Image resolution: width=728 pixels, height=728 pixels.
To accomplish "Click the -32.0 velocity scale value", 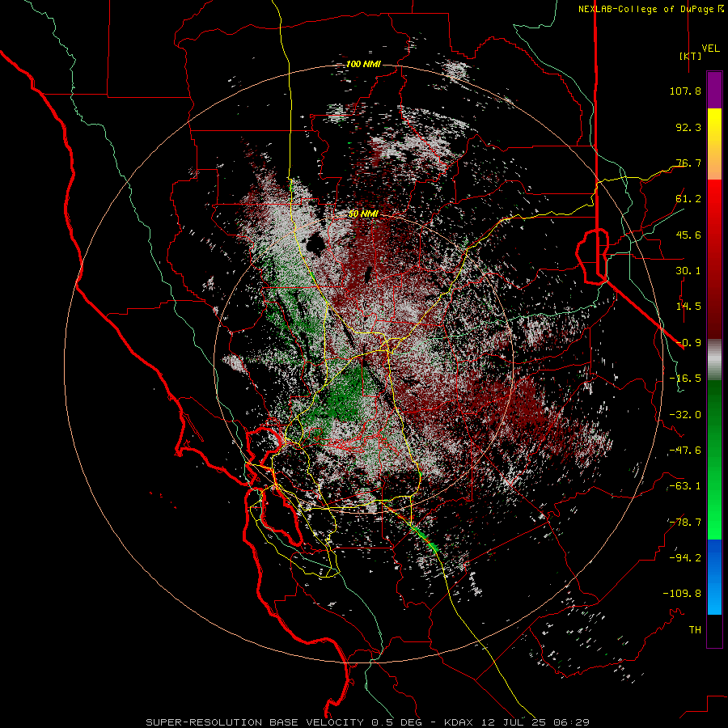I will coord(685,415).
